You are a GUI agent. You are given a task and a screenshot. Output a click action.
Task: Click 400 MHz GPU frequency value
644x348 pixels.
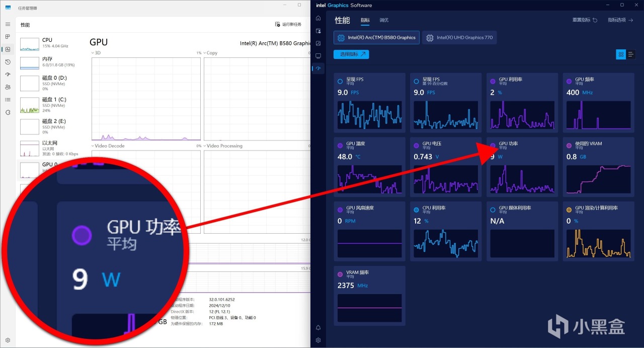(x=580, y=93)
